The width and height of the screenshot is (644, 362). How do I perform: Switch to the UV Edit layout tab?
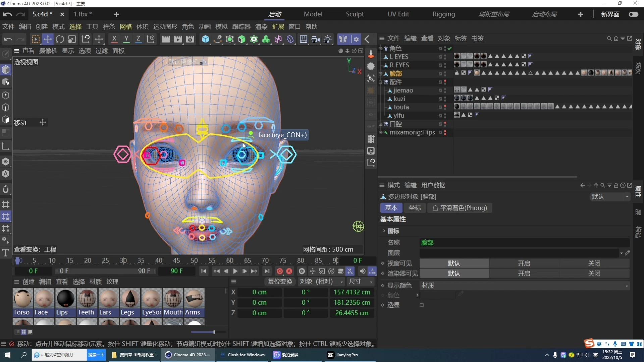pos(398,14)
